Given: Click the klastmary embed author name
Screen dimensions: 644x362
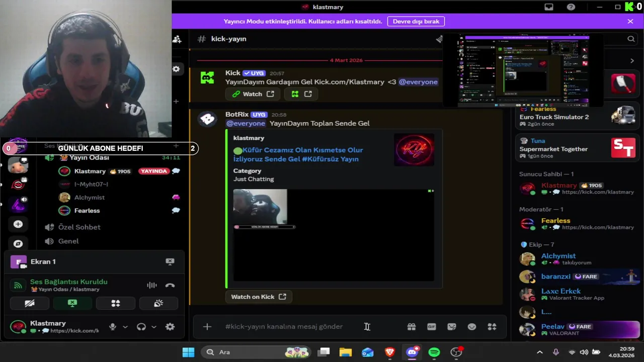Looking at the screenshot, I should [x=249, y=138].
